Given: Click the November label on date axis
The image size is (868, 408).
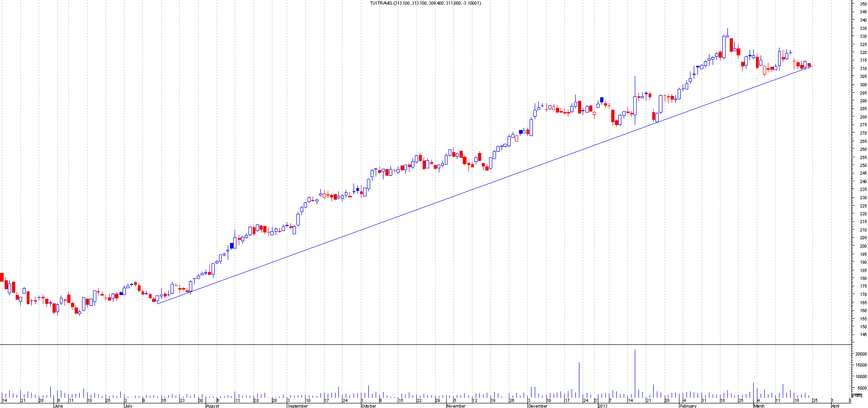Looking at the screenshot, I should (x=456, y=406).
